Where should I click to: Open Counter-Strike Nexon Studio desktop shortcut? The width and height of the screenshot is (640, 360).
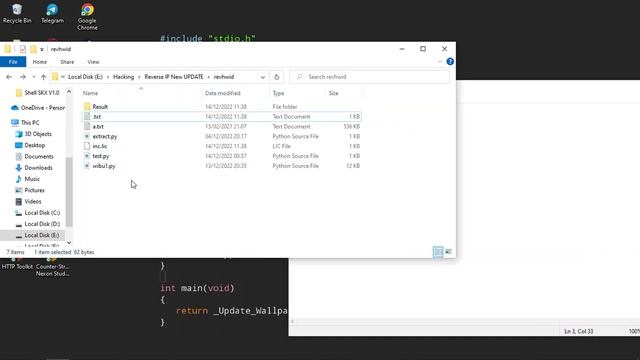point(52,267)
